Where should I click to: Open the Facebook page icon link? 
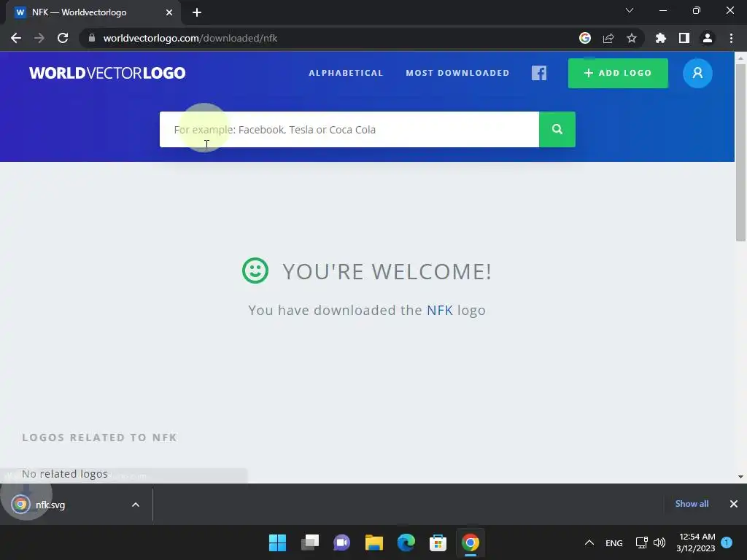tap(539, 73)
